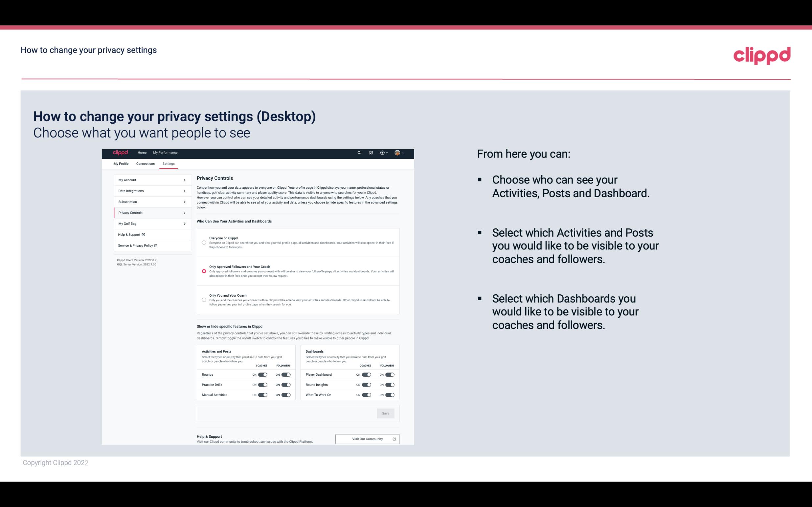Select the Only You and Your Coach option
Screen dimensions: 812x507
coord(204,300)
